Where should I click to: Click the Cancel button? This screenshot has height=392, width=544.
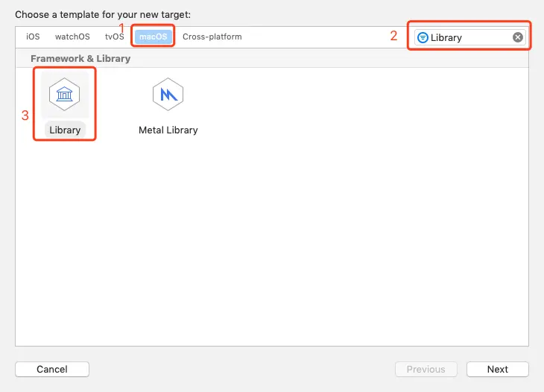pos(52,369)
